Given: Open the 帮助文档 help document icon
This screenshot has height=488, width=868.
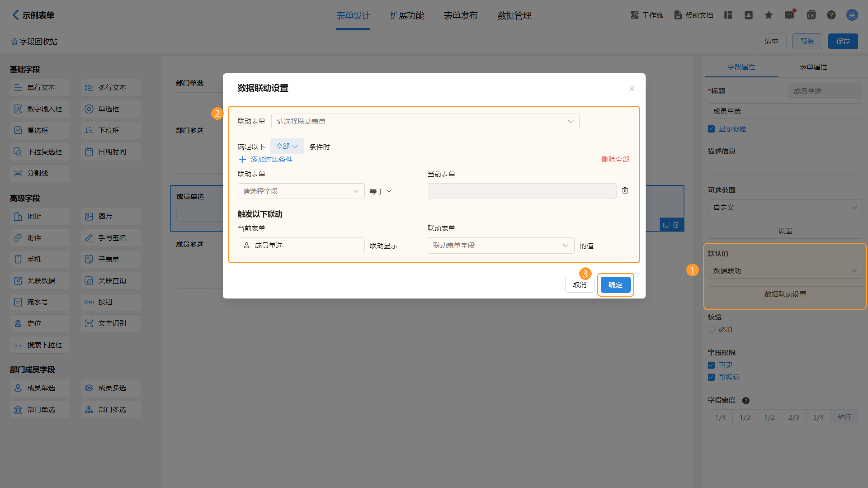Looking at the screenshot, I should point(678,15).
